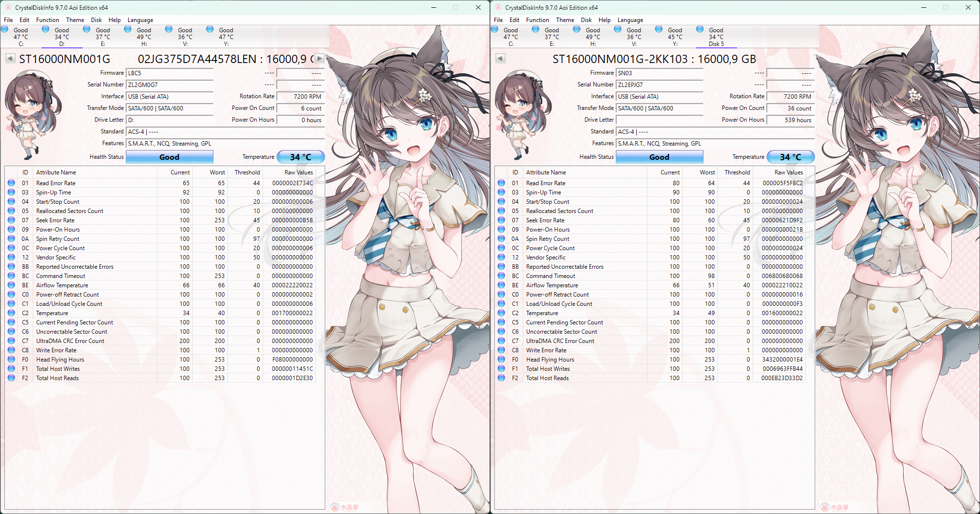The image size is (980, 514).
Task: Click chibi character image in right window
Action: tap(522, 115)
